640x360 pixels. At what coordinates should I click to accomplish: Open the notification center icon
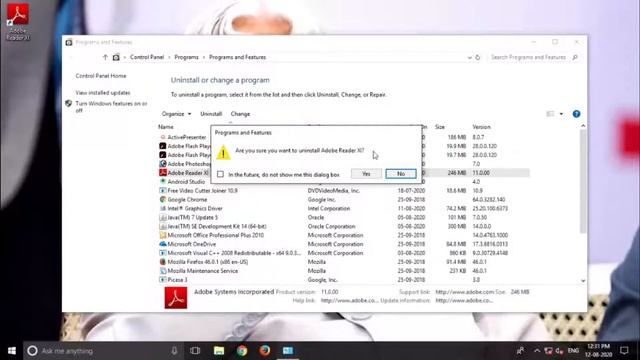click(x=624, y=351)
